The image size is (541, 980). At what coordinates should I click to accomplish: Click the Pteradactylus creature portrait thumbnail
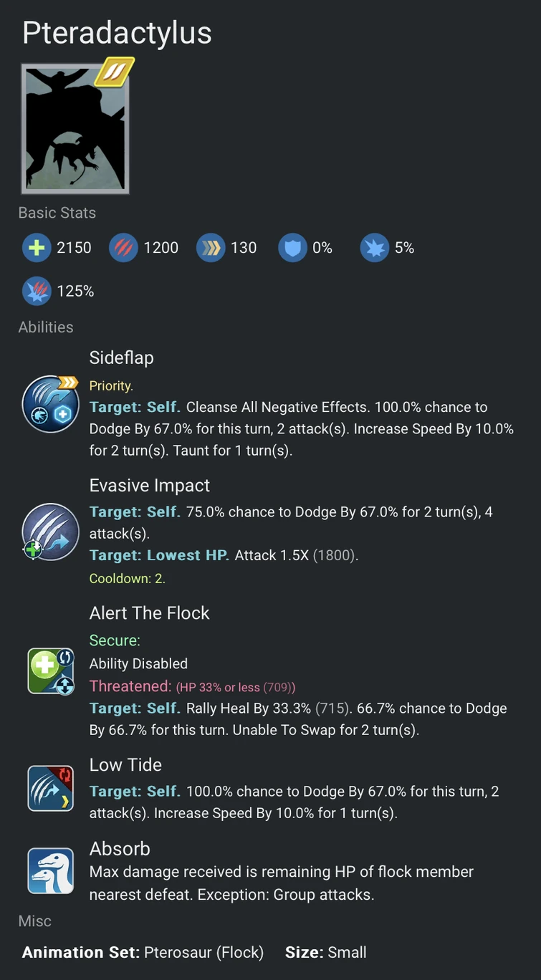click(x=75, y=129)
